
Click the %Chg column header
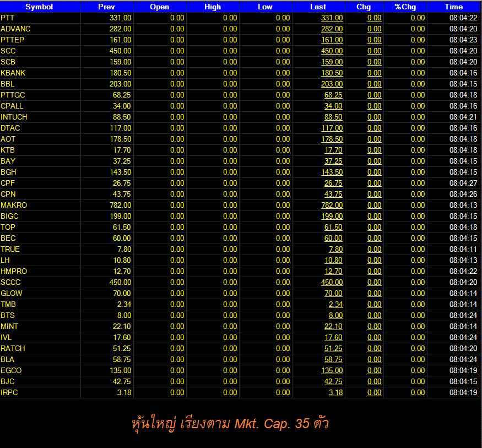pyautogui.click(x=405, y=7)
